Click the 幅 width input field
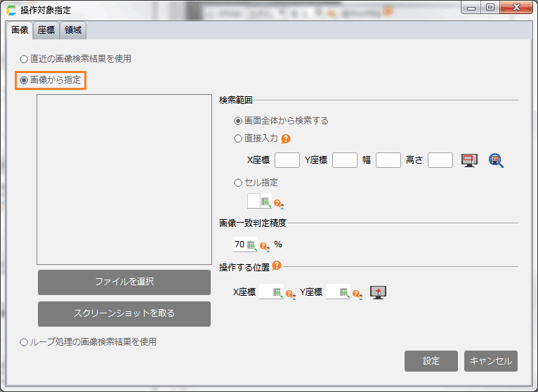Viewport: 538px width, 392px height. [388, 160]
